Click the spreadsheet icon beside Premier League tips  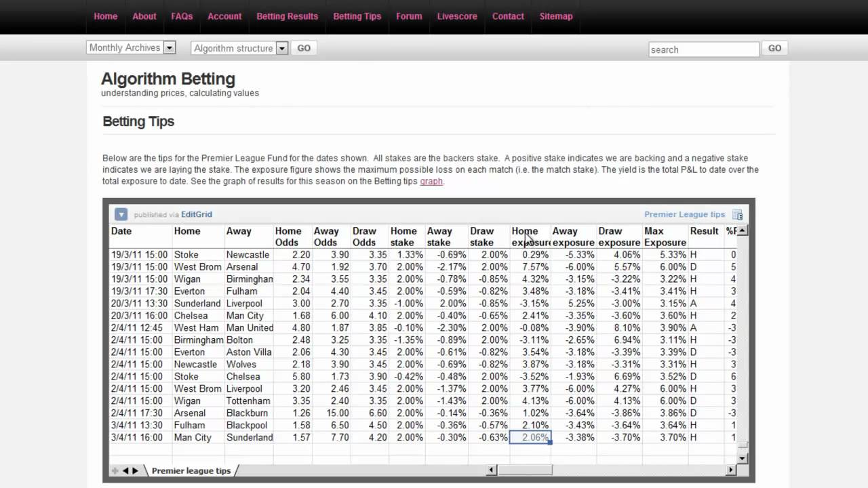coord(738,215)
